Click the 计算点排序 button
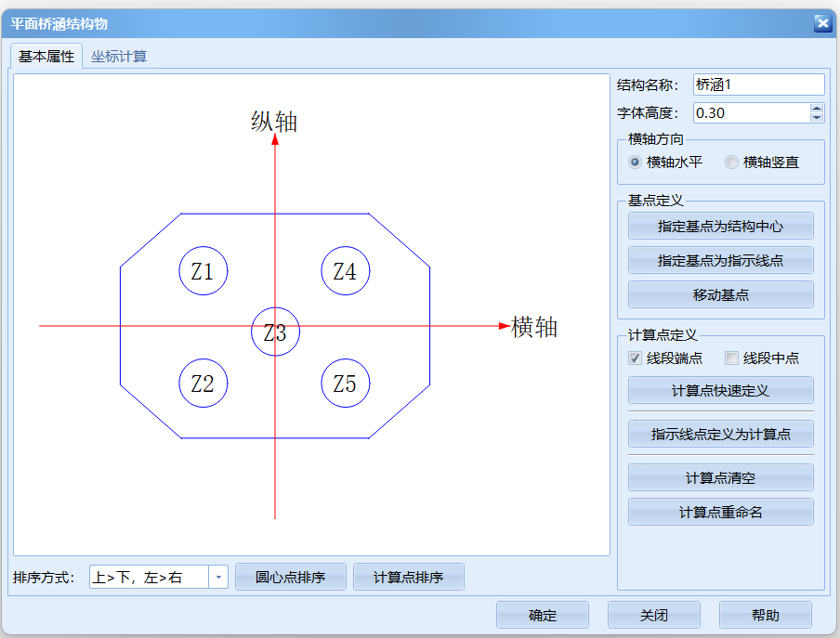Viewport: 840px width, 638px height. pyautogui.click(x=409, y=577)
